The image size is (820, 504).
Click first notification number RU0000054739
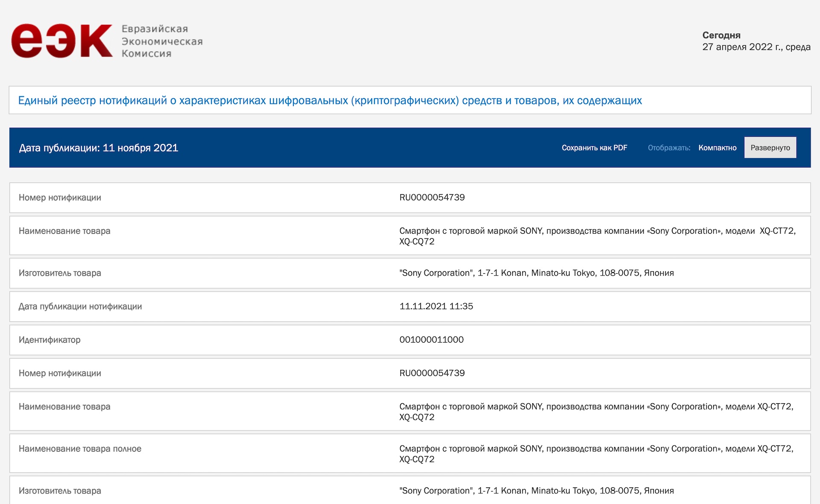(432, 197)
